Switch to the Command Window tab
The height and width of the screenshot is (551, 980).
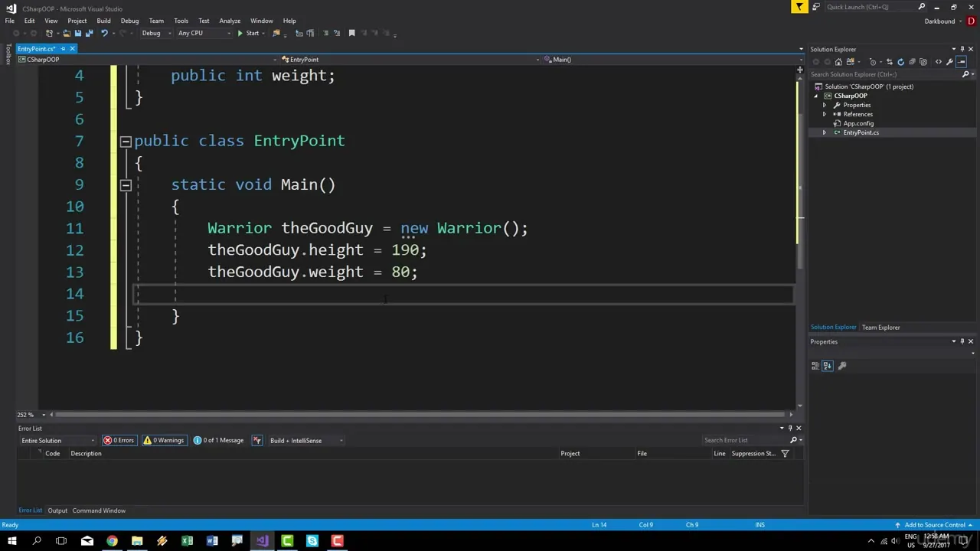(x=99, y=510)
